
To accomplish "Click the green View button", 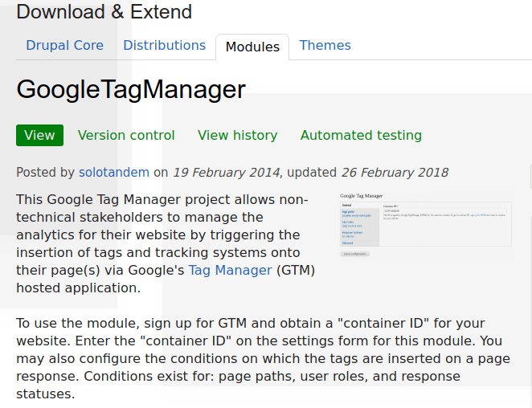I will coord(39,136).
